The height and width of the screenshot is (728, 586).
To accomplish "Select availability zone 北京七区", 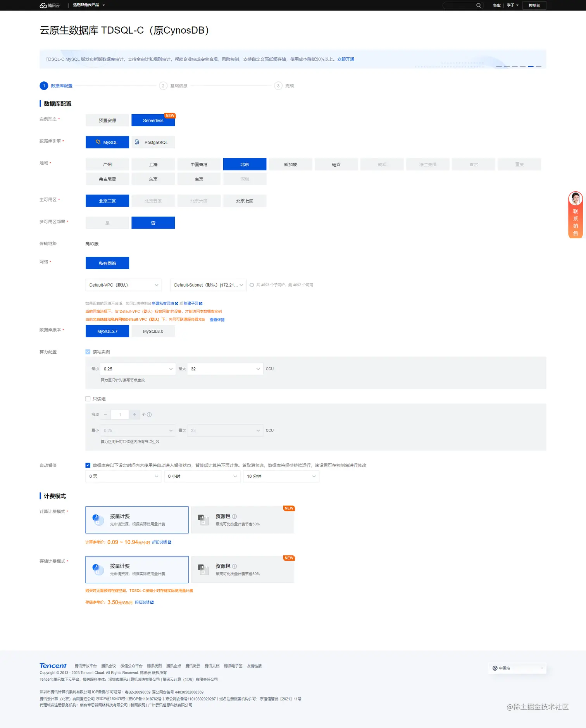I will [245, 201].
